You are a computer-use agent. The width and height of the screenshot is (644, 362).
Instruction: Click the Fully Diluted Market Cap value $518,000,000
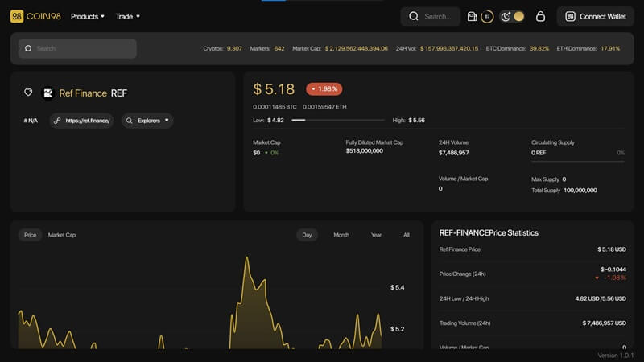click(365, 151)
